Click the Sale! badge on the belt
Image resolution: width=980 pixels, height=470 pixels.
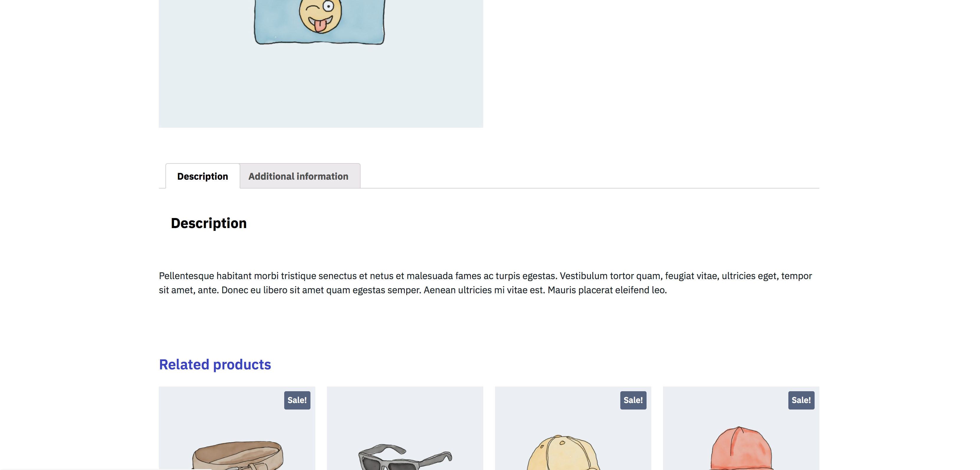(x=297, y=400)
